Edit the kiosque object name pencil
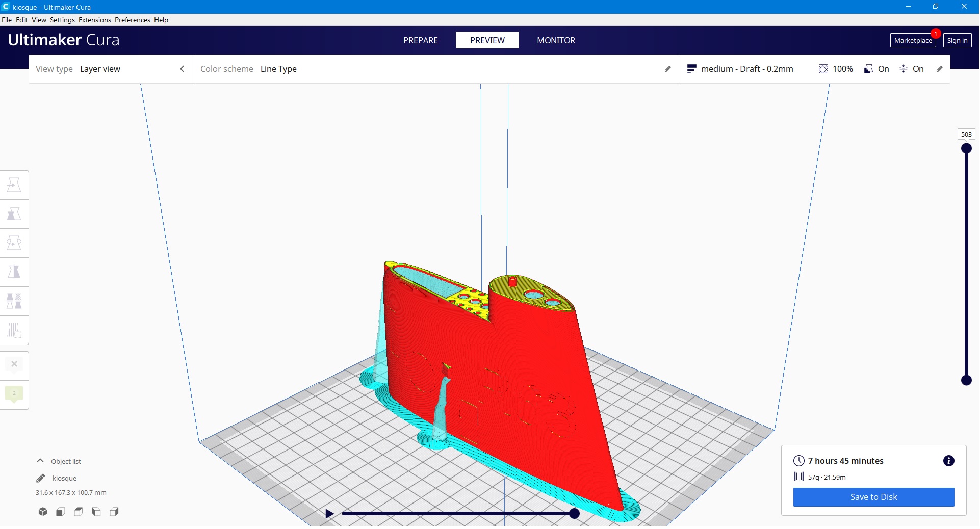Viewport: 980px width, 529px height. (x=41, y=479)
